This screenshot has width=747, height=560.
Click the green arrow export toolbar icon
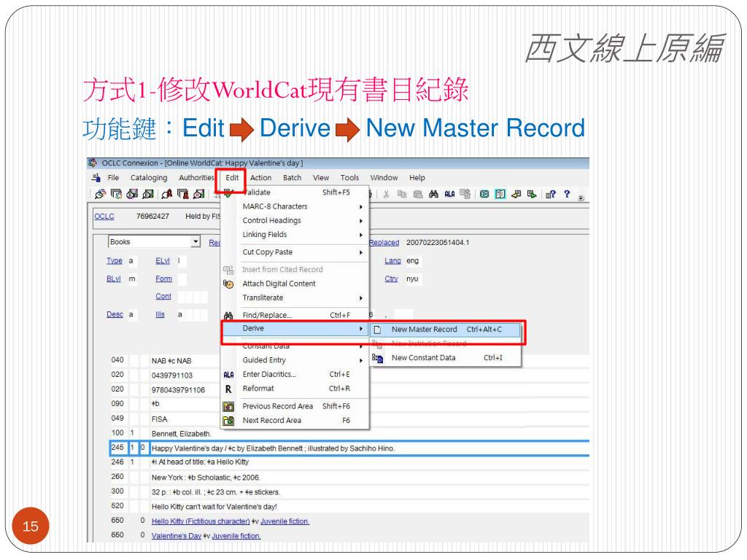pyautogui.click(x=532, y=194)
